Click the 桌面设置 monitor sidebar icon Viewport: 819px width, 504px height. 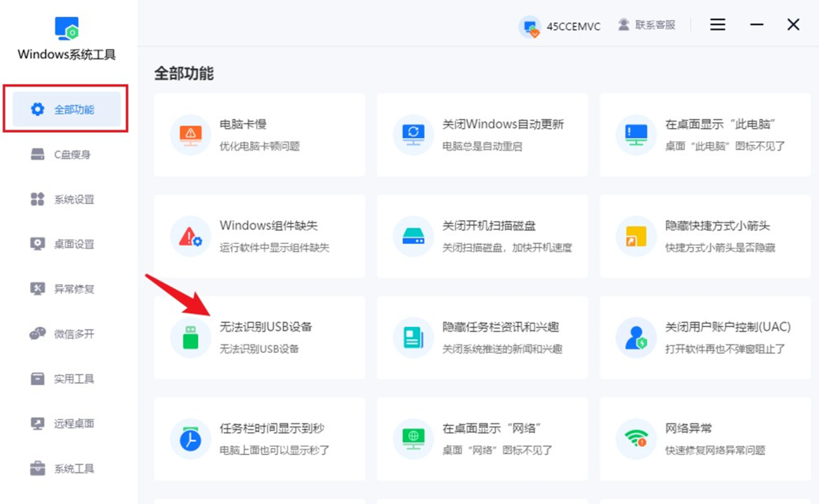click(x=38, y=244)
